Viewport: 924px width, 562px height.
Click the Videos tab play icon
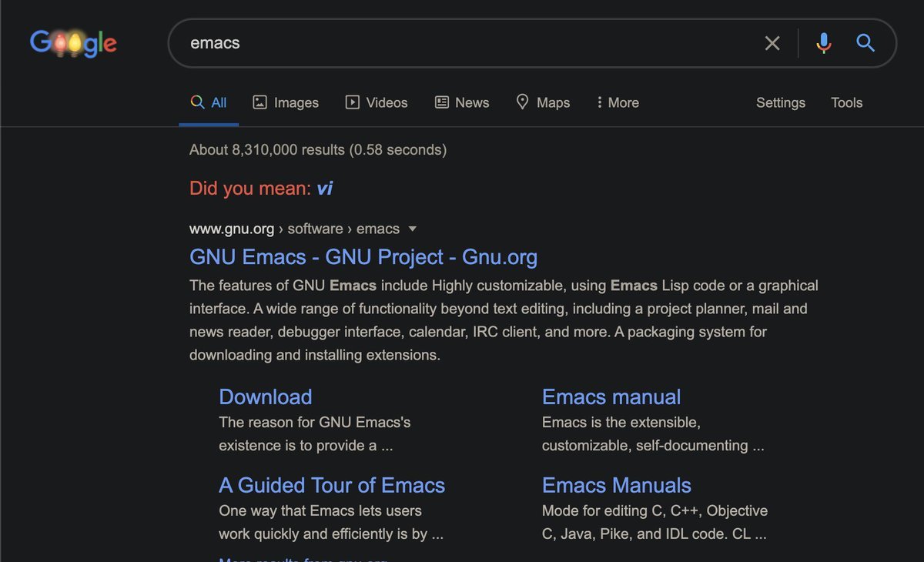(353, 102)
